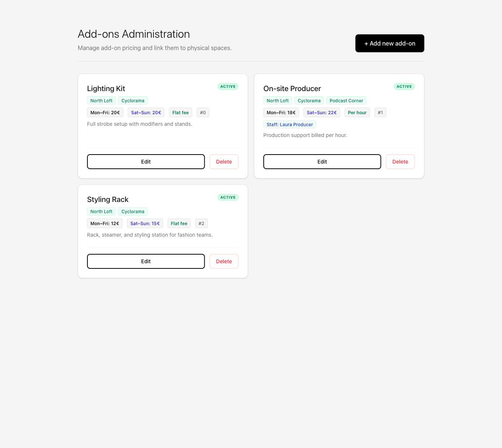This screenshot has height=448, width=502.
Task: Click the Add-ons Administration heading
Action: (134, 34)
